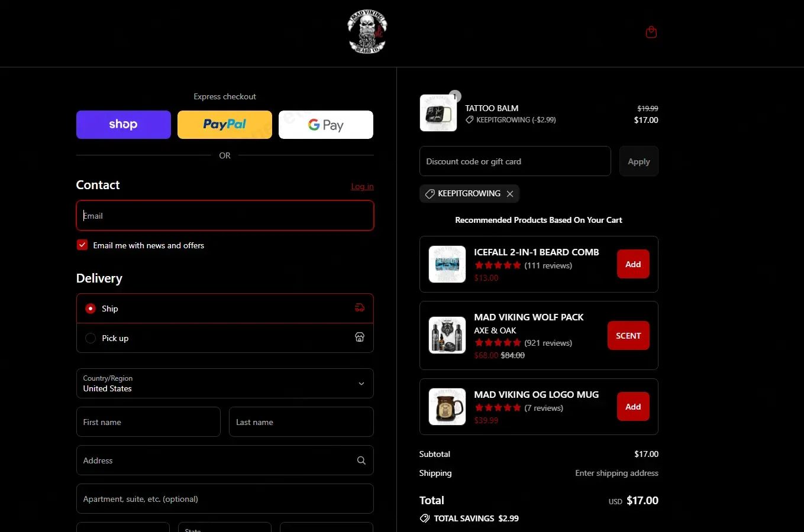Image resolution: width=804 pixels, height=532 pixels.
Task: Click the Log in link
Action: [x=362, y=187]
